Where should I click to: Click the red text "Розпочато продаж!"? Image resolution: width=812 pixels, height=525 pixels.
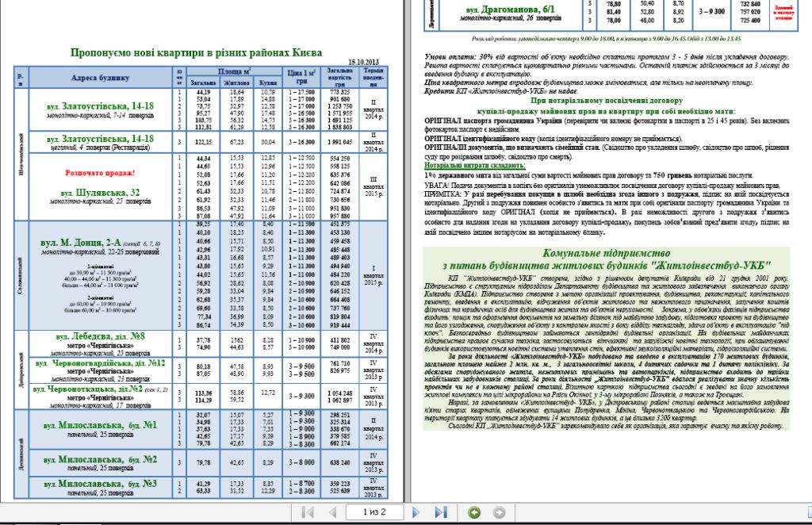pyautogui.click(x=100, y=173)
